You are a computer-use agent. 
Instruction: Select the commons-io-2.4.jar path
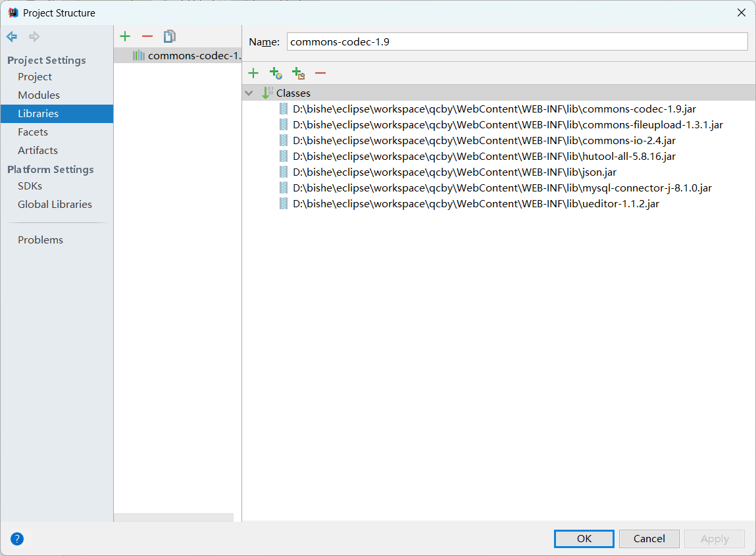(x=484, y=141)
